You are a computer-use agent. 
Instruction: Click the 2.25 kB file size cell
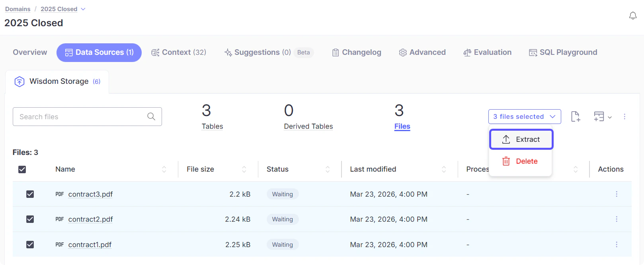(238, 245)
